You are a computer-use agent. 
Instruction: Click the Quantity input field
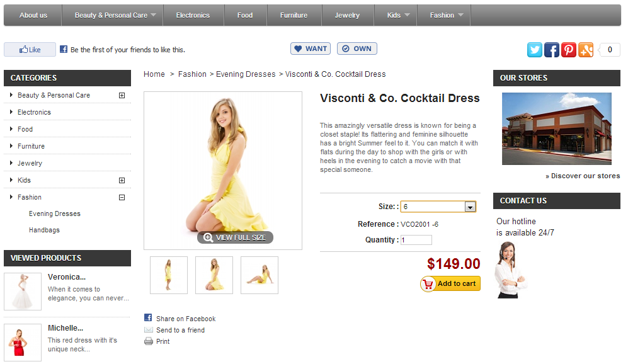(x=416, y=240)
